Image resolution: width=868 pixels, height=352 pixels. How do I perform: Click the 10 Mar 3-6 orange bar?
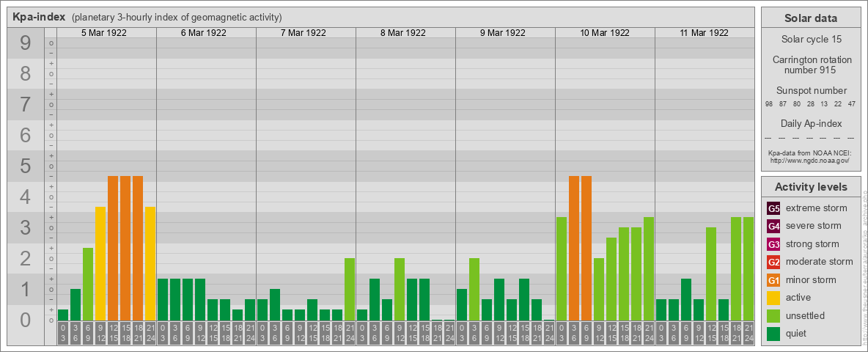(574, 248)
